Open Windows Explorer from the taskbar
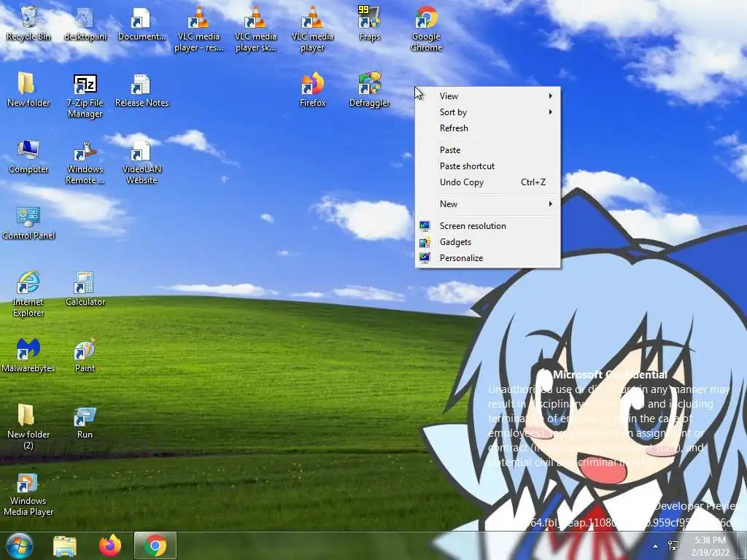 point(65,545)
